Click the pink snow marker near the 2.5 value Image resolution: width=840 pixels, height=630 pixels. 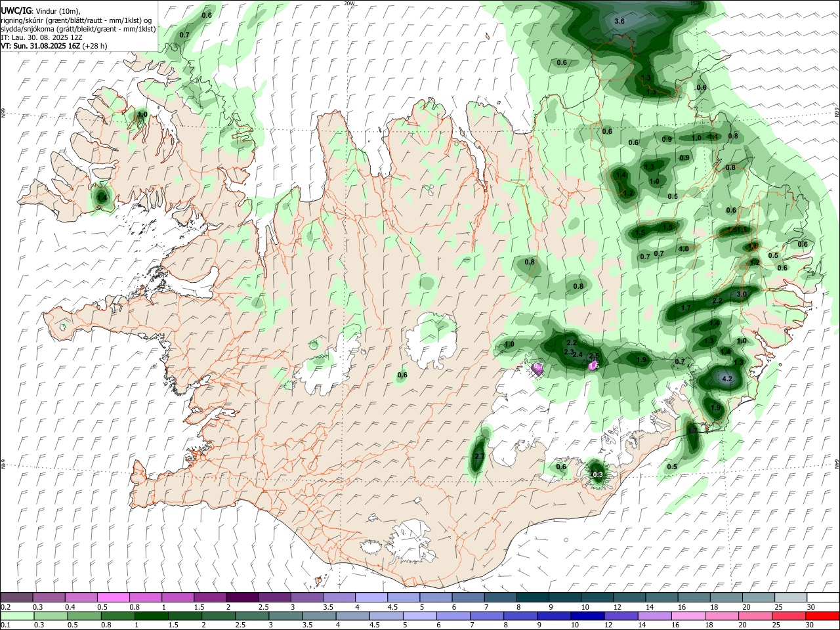pyautogui.click(x=592, y=366)
